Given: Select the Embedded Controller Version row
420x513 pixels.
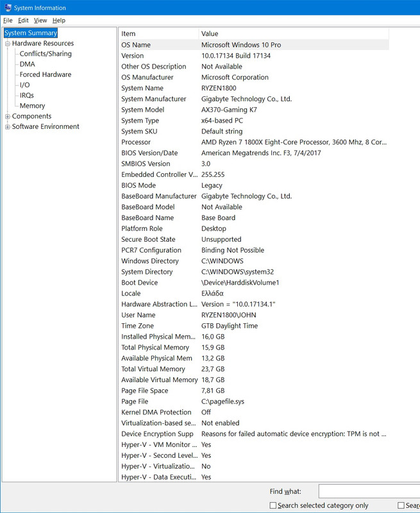Looking at the screenshot, I should (255, 174).
